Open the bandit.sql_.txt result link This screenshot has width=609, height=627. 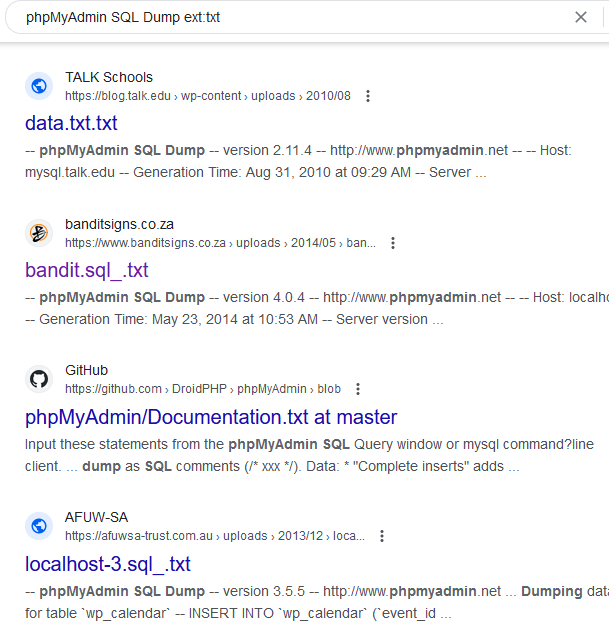tap(87, 270)
